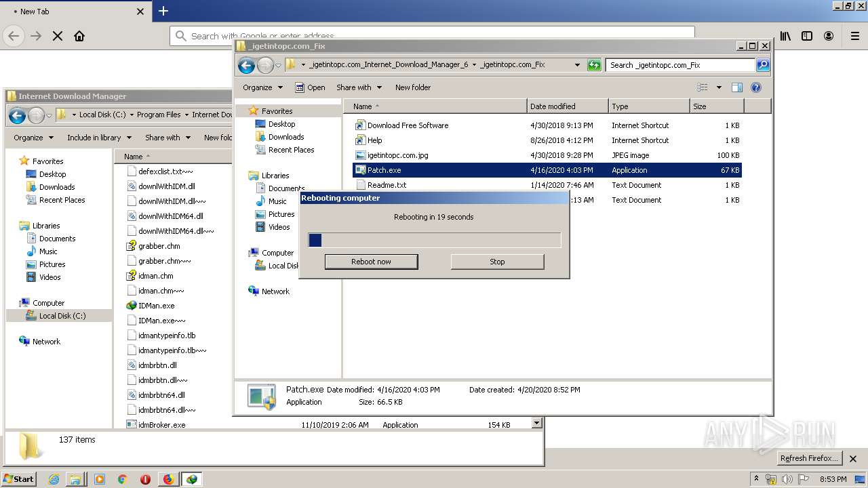Open the view options dropdown arrow

(719, 87)
